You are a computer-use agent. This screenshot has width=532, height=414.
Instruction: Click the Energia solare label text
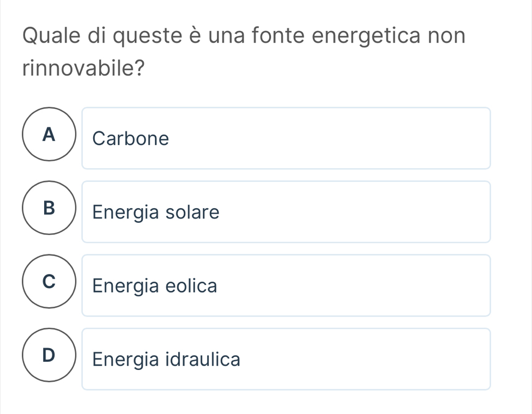coord(156,212)
